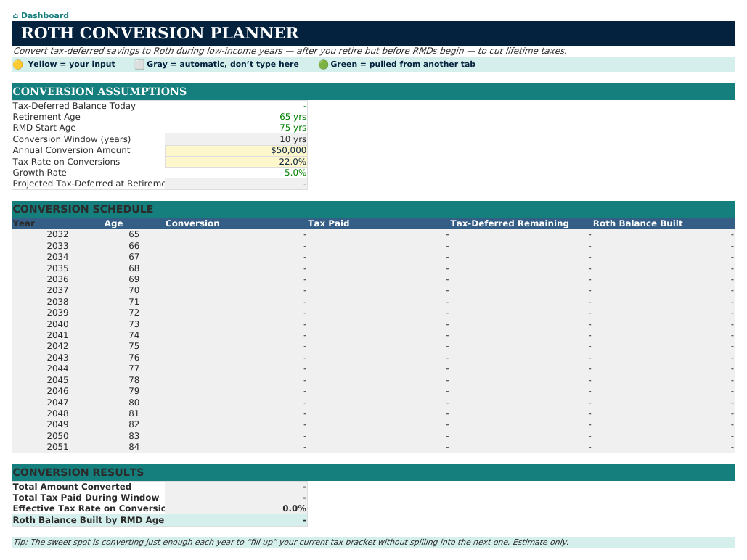Click the Total Amount Converted label
The width and height of the screenshot is (747, 560).
pyautogui.click(x=72, y=487)
